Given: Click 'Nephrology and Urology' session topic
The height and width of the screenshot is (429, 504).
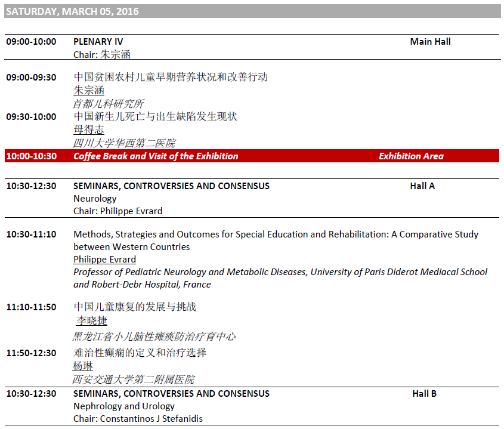Looking at the screenshot, I should [124, 406].
